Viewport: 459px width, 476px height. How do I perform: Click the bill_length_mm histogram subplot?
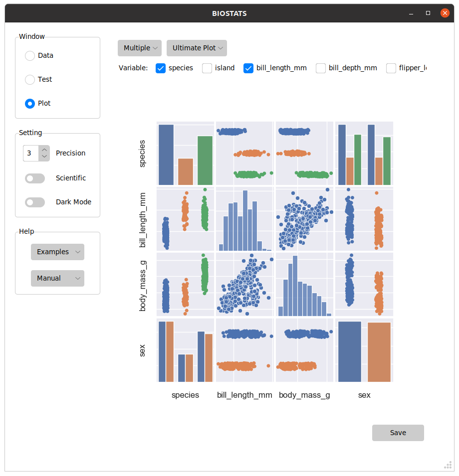point(244,219)
